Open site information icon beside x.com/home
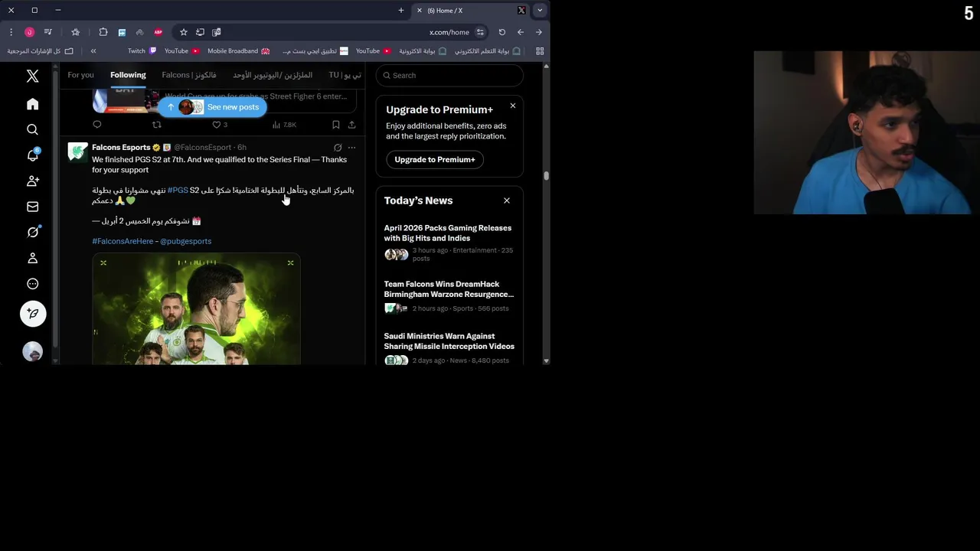The height and width of the screenshot is (551, 980). [480, 32]
